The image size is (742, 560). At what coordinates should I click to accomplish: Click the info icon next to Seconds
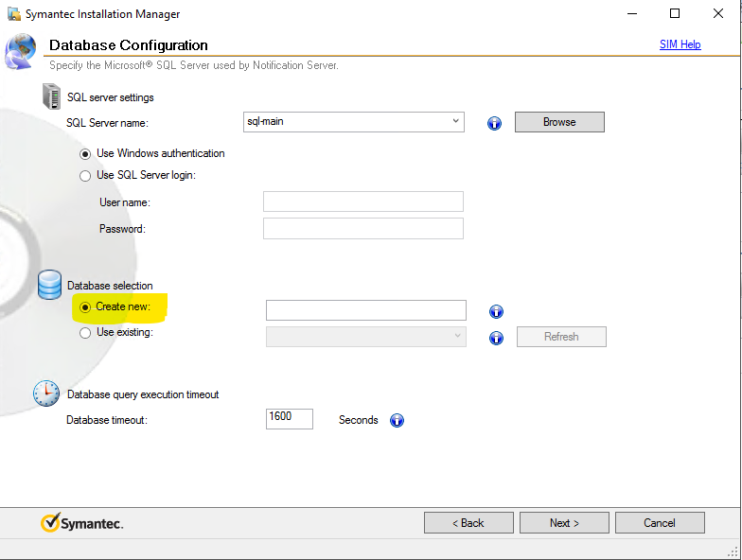(397, 421)
